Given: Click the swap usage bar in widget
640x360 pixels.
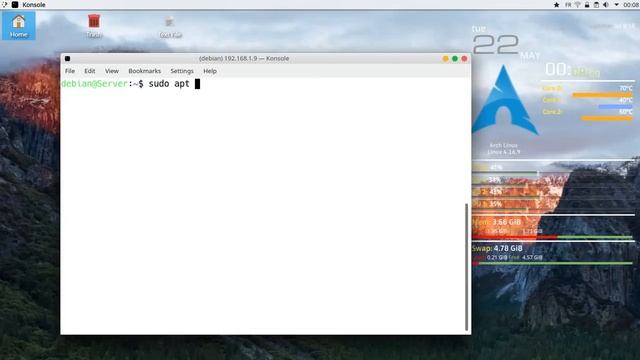Looking at the screenshot, I should (x=552, y=263).
